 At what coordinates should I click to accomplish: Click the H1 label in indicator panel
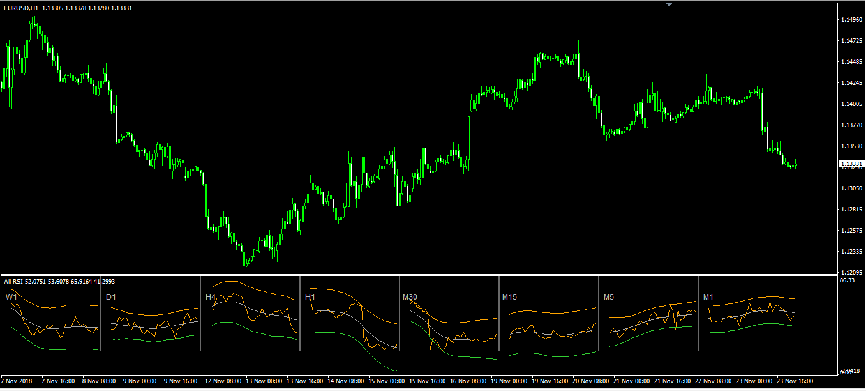pyautogui.click(x=310, y=297)
